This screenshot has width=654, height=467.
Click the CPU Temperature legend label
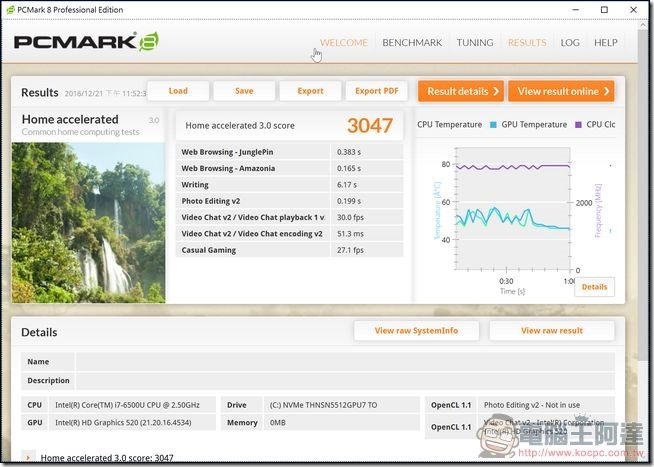[x=449, y=124]
